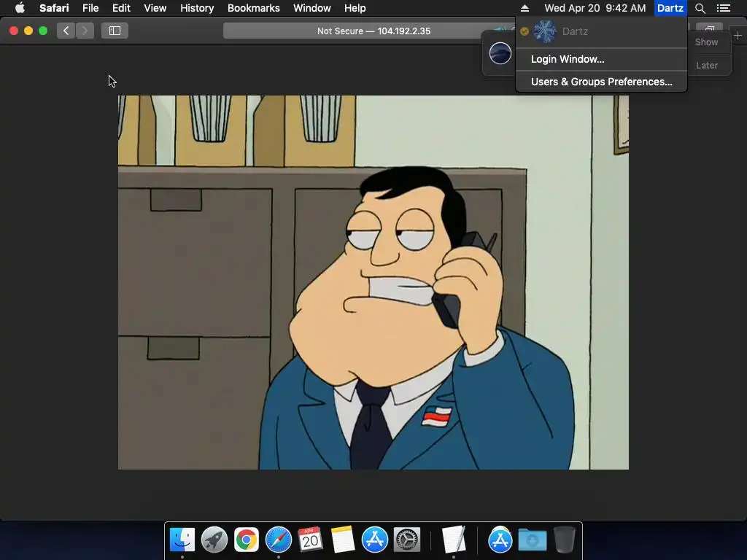Click the date and time in menu bar
The width and height of the screenshot is (747, 560).
pyautogui.click(x=595, y=8)
